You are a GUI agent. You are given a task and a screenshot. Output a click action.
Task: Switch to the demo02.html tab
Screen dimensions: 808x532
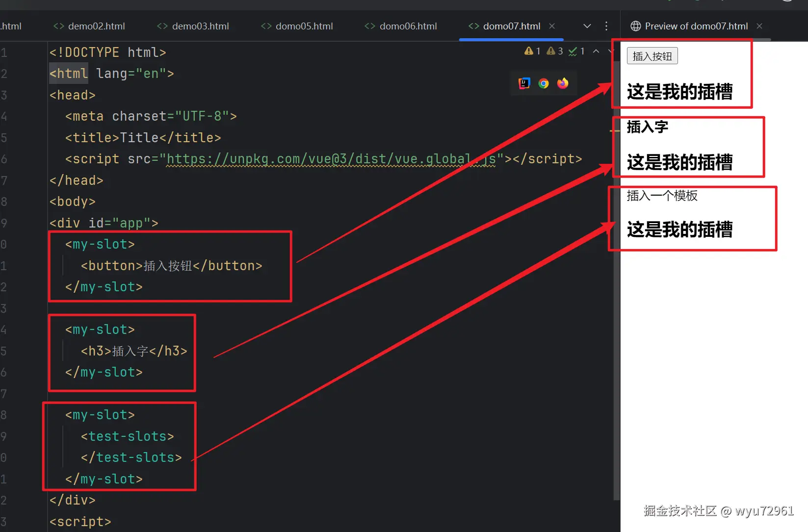(x=89, y=26)
